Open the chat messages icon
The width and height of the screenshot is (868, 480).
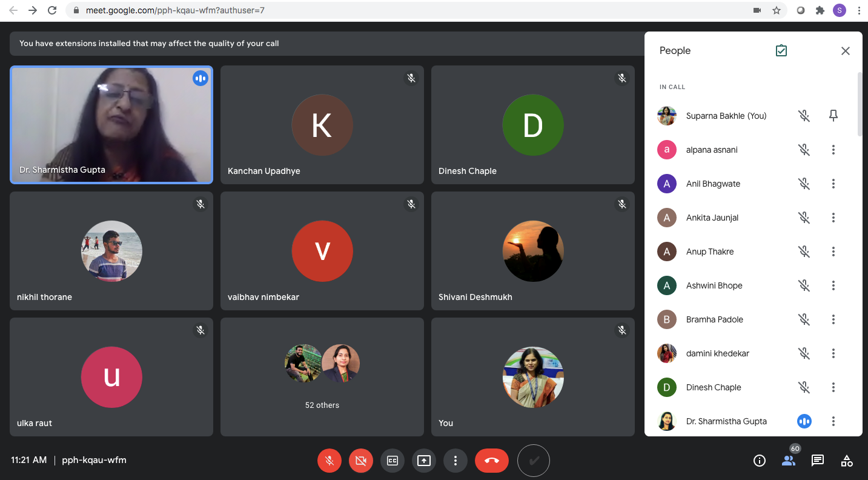pos(818,461)
